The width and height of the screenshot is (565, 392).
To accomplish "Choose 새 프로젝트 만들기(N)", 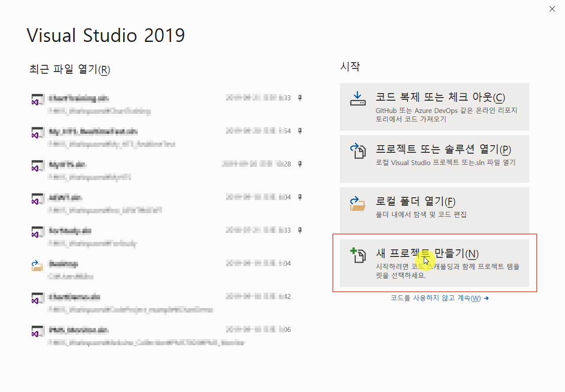I will 434,263.
